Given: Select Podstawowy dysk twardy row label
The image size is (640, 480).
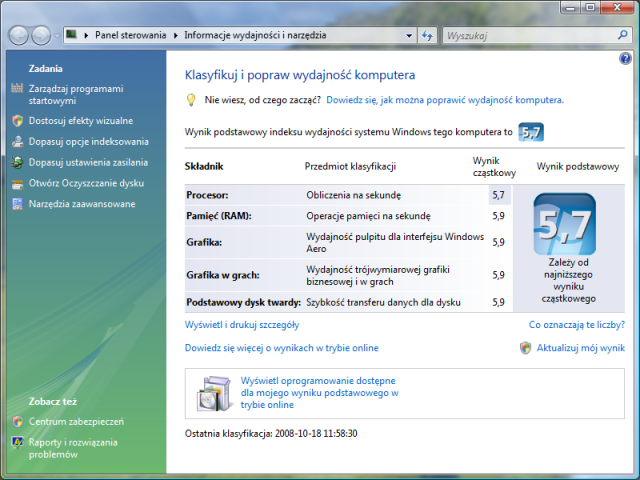Looking at the screenshot, I should pyautogui.click(x=243, y=302).
